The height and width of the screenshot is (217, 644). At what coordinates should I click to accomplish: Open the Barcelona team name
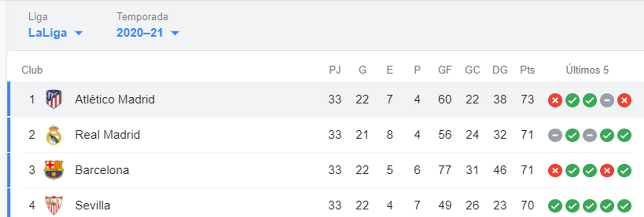(102, 170)
